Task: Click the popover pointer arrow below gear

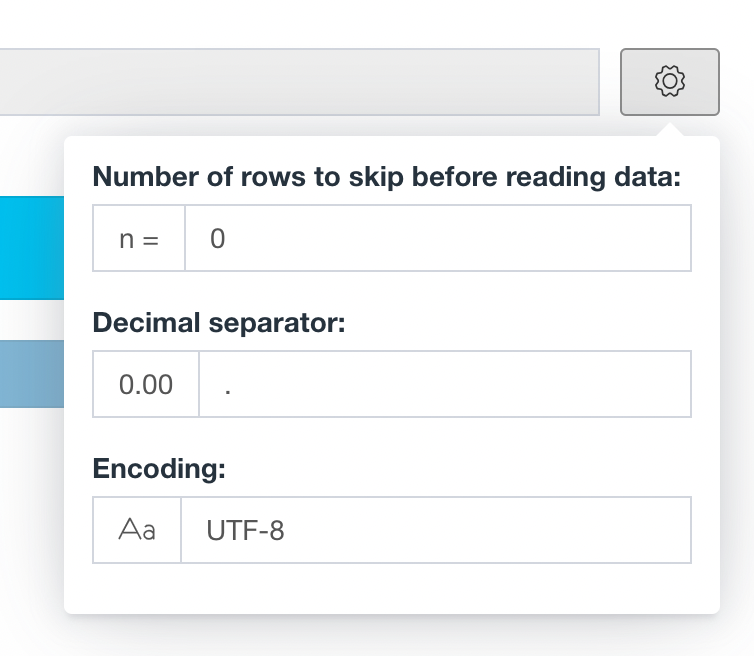Action: pyautogui.click(x=670, y=130)
